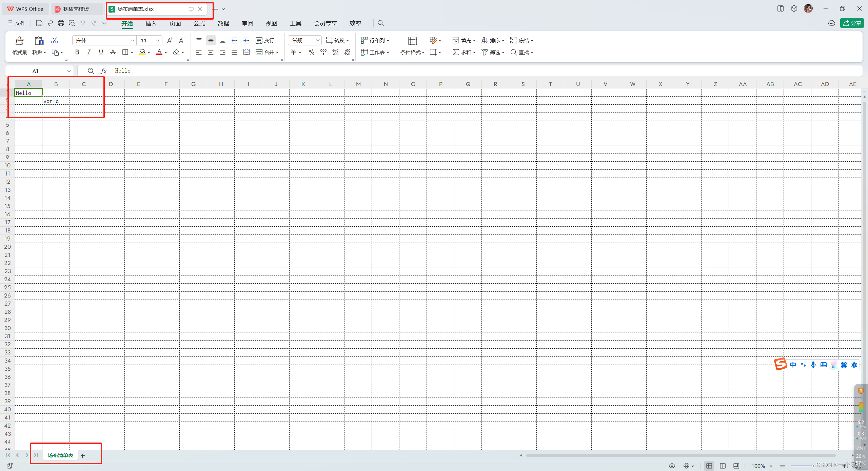Click the Save icon in quick toolbar

39,23
